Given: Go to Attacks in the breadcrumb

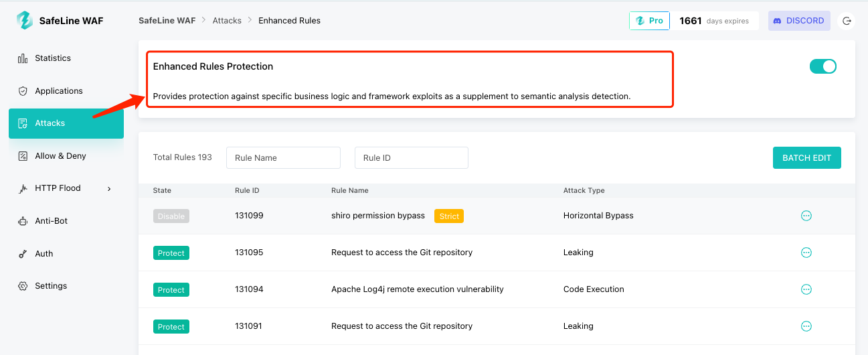Looking at the screenshot, I should coord(227,21).
